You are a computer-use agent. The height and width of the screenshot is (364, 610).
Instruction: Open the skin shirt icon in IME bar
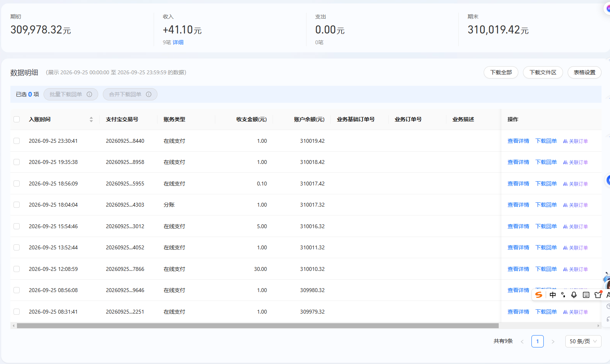click(x=598, y=294)
